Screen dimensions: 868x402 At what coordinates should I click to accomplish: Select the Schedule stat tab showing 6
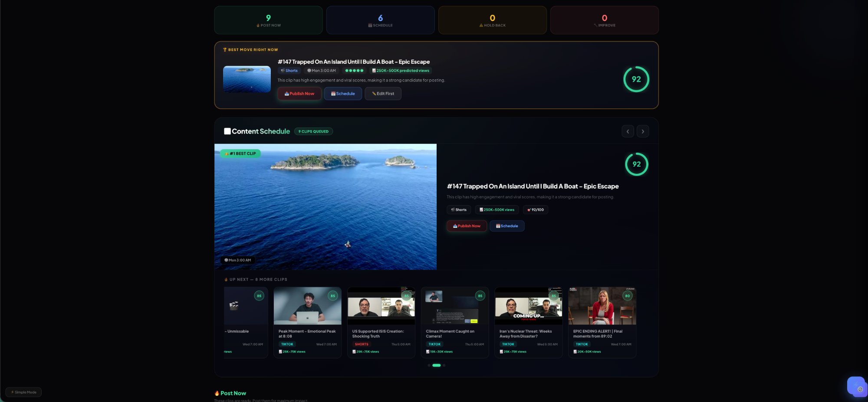click(x=380, y=20)
